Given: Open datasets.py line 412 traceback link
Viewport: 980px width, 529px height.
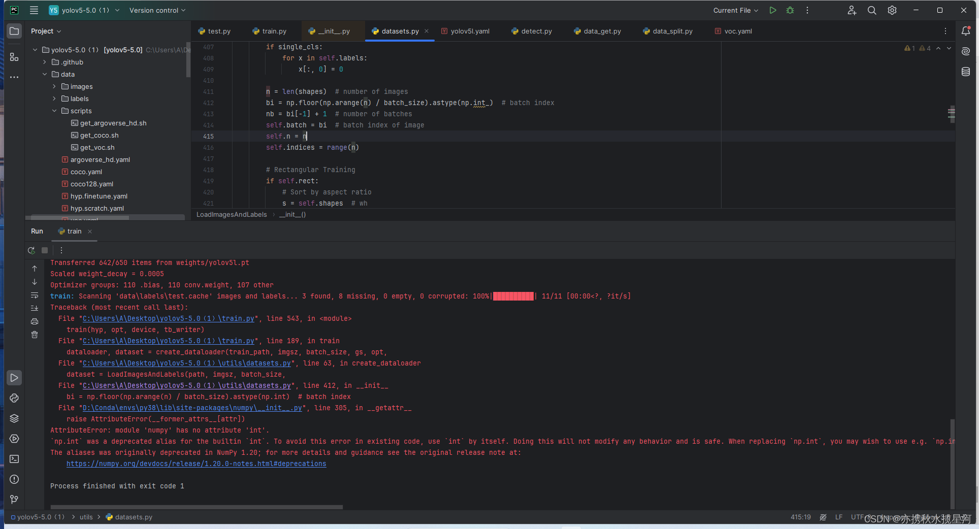Looking at the screenshot, I should click(187, 386).
